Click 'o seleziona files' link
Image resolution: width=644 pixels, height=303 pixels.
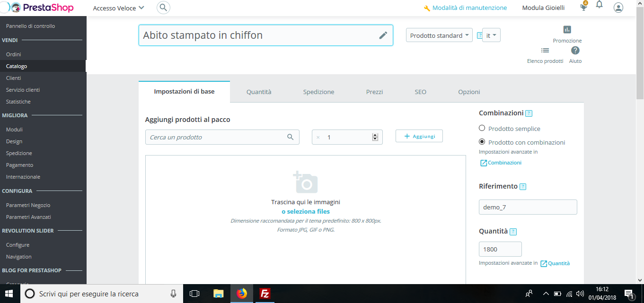point(306,212)
